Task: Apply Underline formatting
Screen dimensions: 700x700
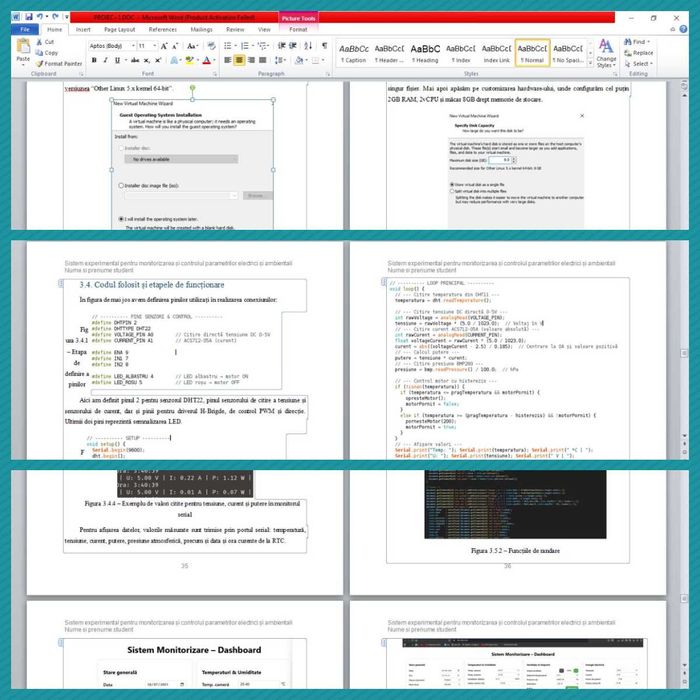Action: [x=117, y=60]
